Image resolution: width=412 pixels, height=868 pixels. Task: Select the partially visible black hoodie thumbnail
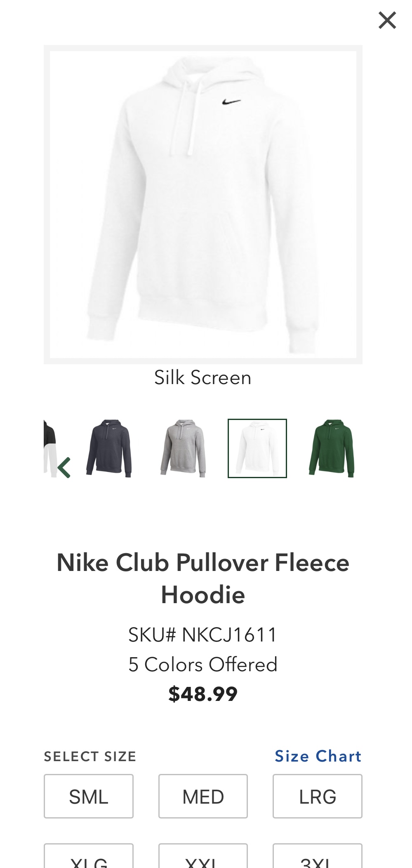click(x=49, y=448)
